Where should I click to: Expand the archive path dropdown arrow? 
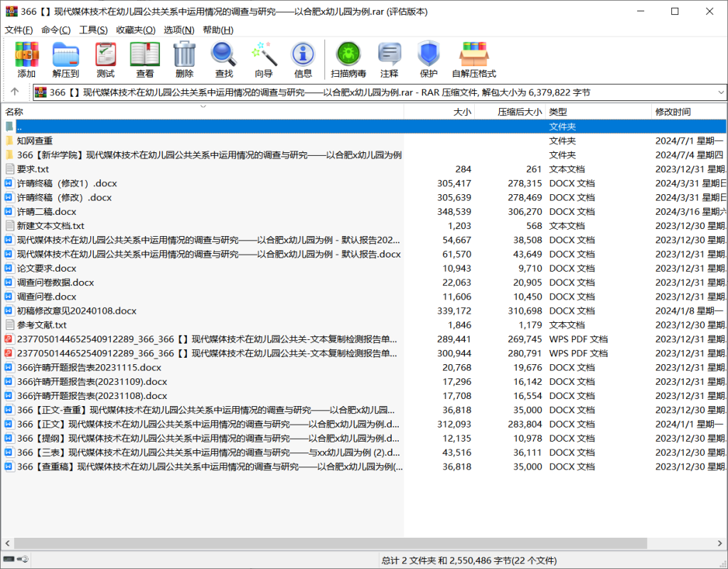tap(721, 92)
